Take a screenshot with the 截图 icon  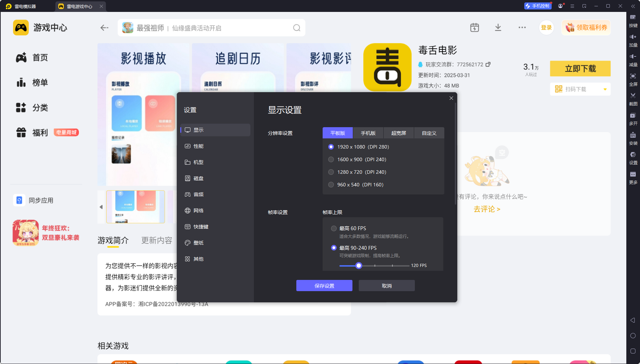633,99
